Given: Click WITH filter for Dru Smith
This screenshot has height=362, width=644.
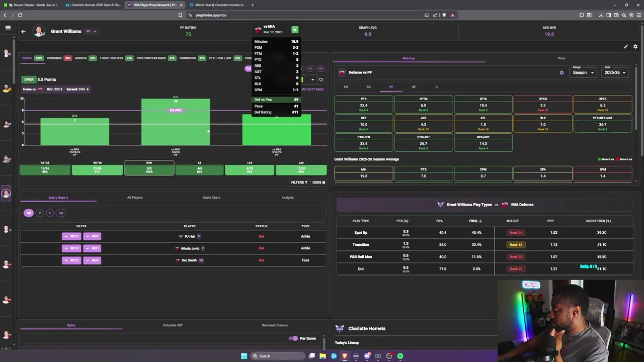Looking at the screenshot, I should coord(71,260).
